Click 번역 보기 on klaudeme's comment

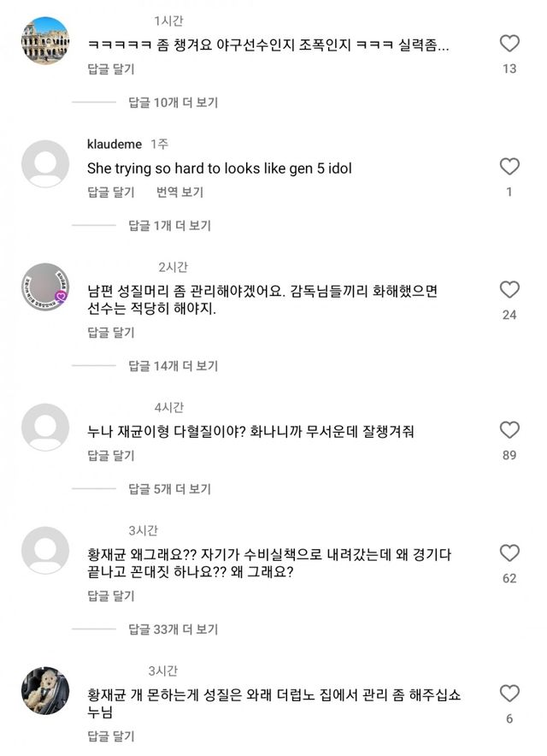tap(179, 192)
